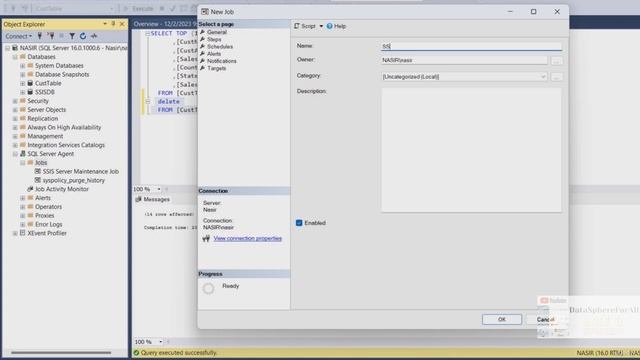640x360 pixels.
Task: Confirm the new job with OK
Action: pos(502,320)
